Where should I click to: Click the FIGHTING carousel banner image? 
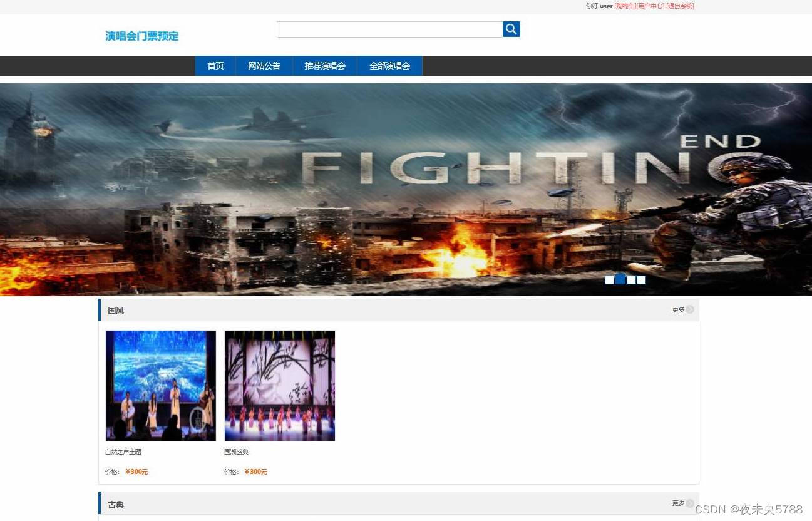tap(406, 189)
